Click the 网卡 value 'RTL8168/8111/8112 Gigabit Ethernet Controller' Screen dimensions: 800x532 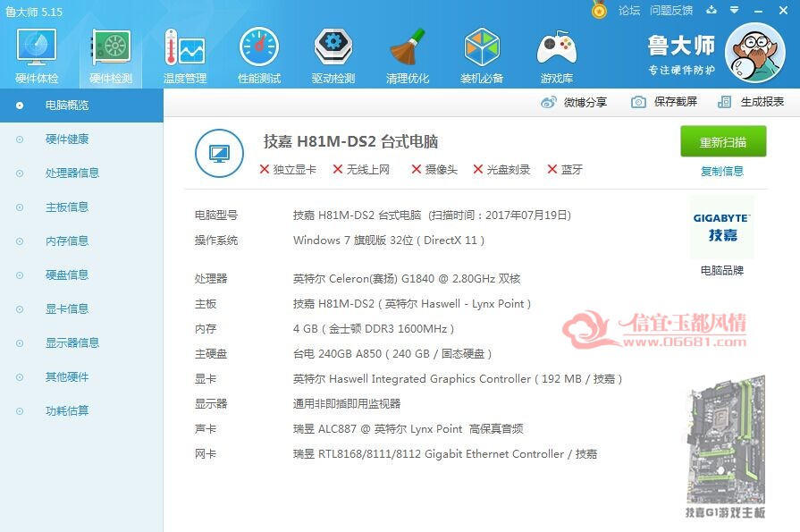click(445, 454)
